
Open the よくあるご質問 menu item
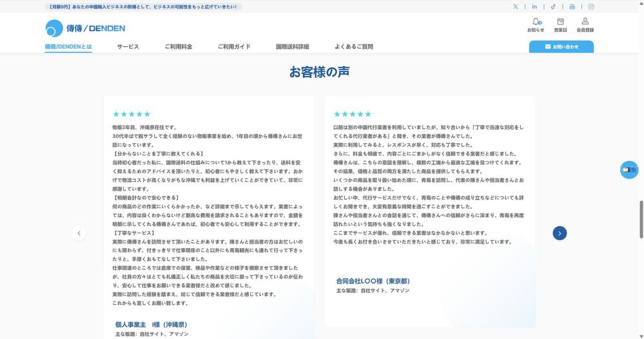[x=354, y=47]
